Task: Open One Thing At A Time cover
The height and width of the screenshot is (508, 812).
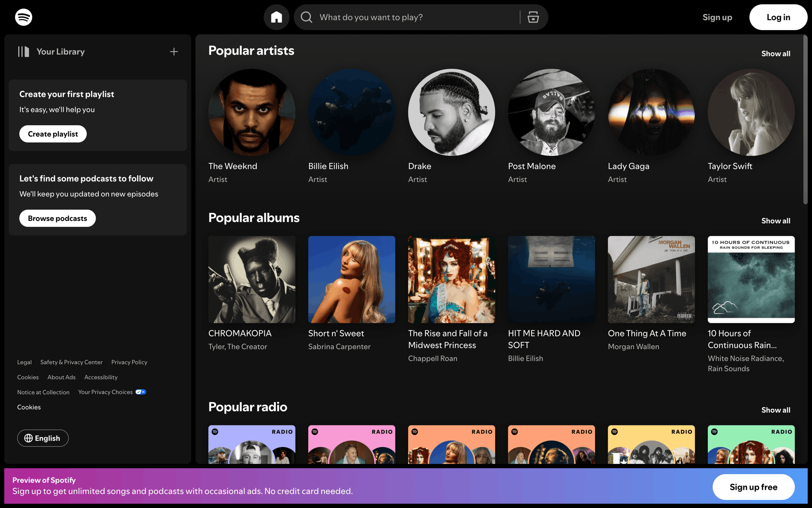Action: click(651, 279)
